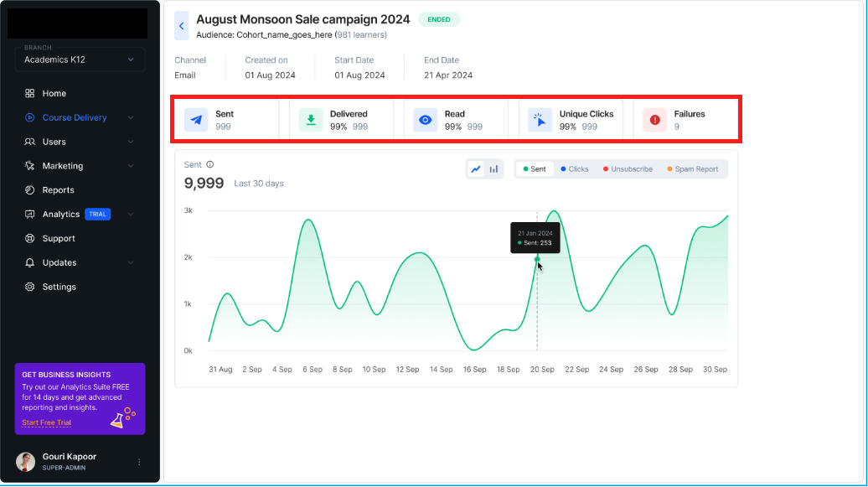Click the Cohort_name_goes_here audience text
The height and width of the screenshot is (487, 868).
tap(284, 35)
